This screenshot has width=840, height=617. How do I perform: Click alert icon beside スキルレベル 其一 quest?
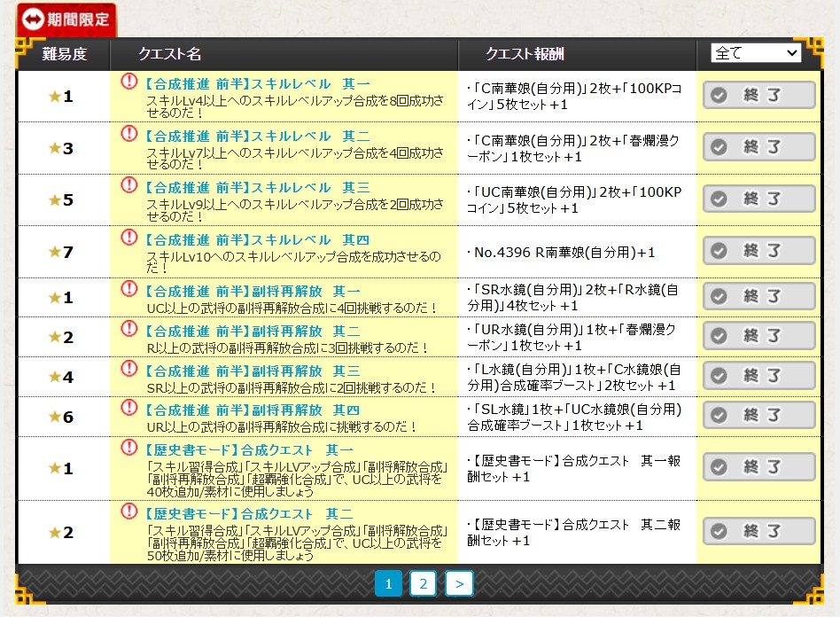point(129,82)
